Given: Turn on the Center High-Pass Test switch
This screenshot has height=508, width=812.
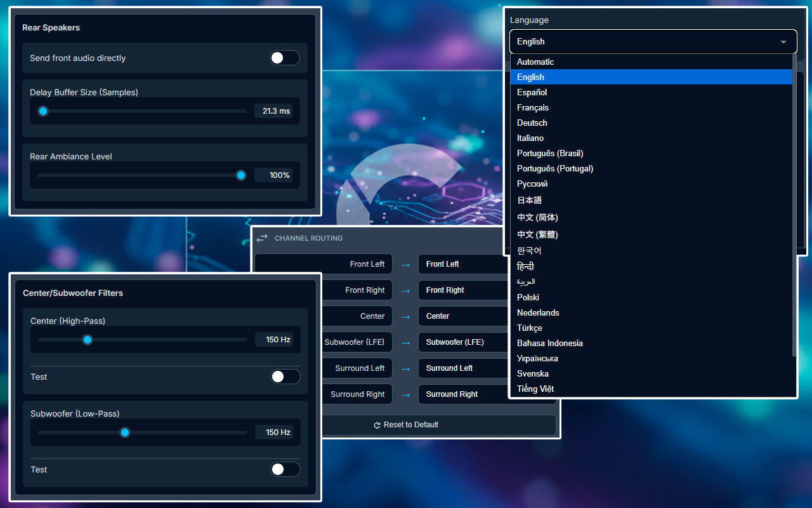Looking at the screenshot, I should (x=285, y=377).
